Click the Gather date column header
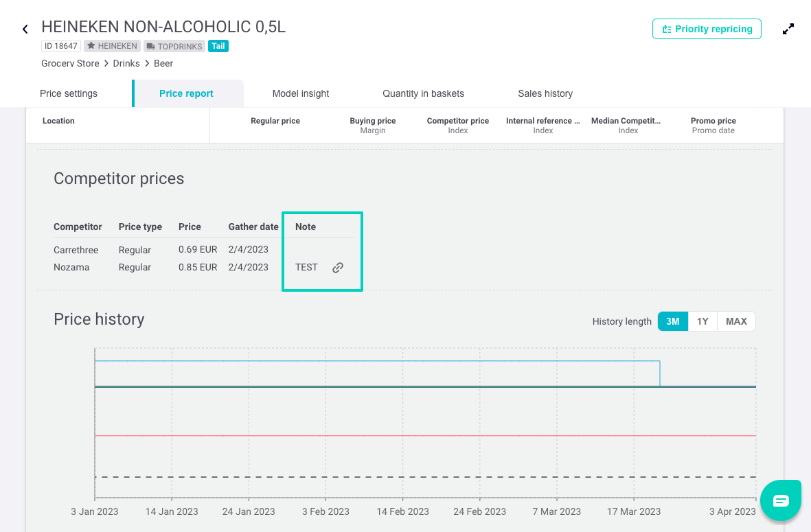Screen dimensions: 811x532 click(253, 227)
